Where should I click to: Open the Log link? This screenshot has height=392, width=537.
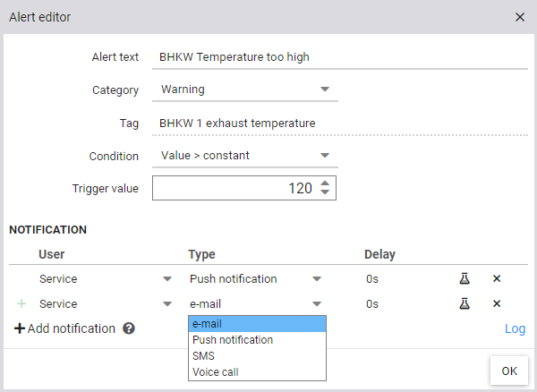tap(515, 328)
